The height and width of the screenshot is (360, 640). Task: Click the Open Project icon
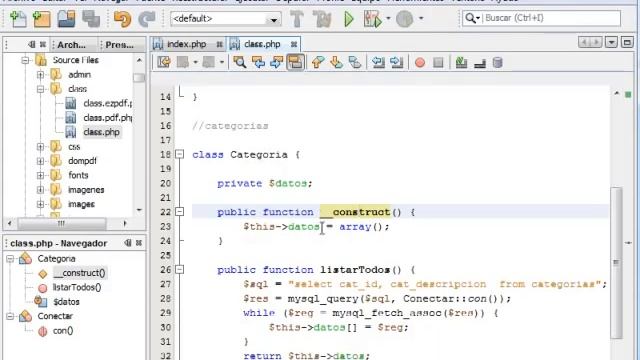tap(66, 19)
